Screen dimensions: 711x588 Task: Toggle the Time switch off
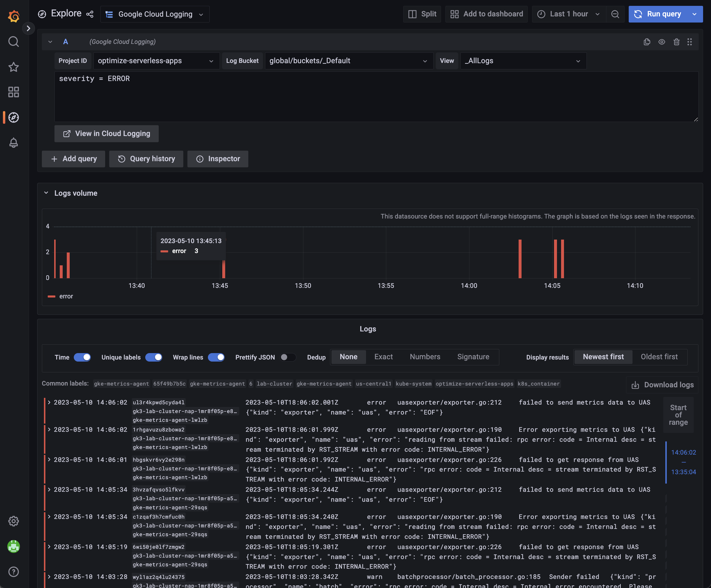[x=82, y=357]
